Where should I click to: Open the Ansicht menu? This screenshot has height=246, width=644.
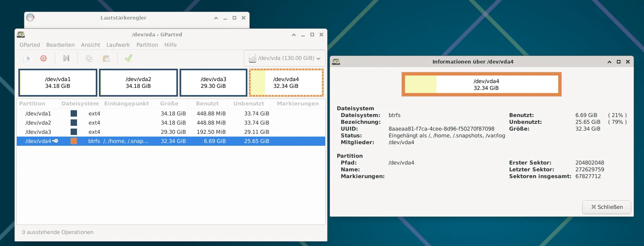tap(91, 45)
